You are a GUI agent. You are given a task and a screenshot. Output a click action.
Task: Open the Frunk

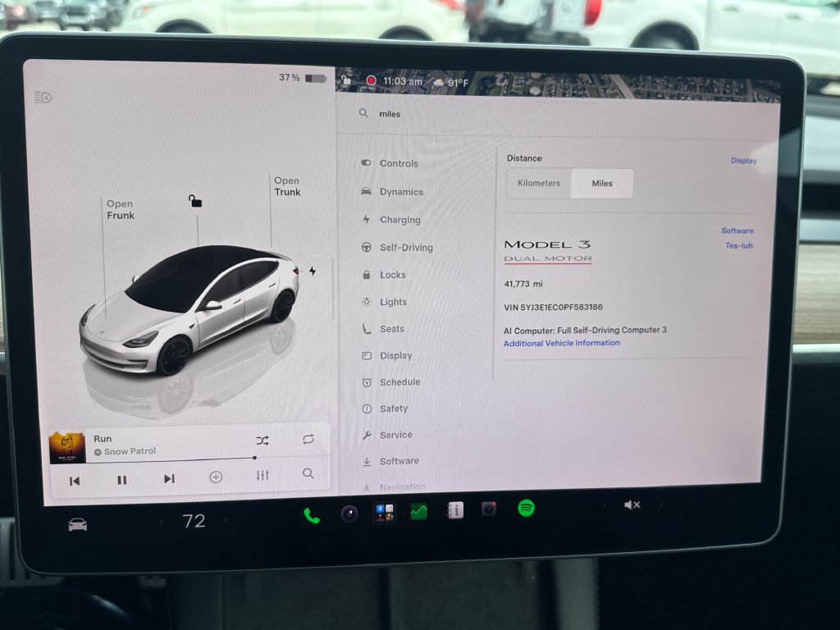[x=121, y=209]
